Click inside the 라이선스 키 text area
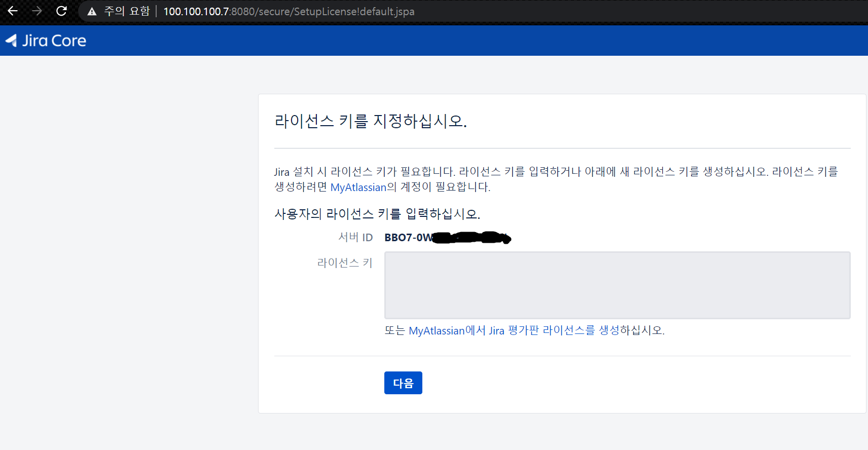Viewport: 868px width, 450px height. (x=617, y=285)
